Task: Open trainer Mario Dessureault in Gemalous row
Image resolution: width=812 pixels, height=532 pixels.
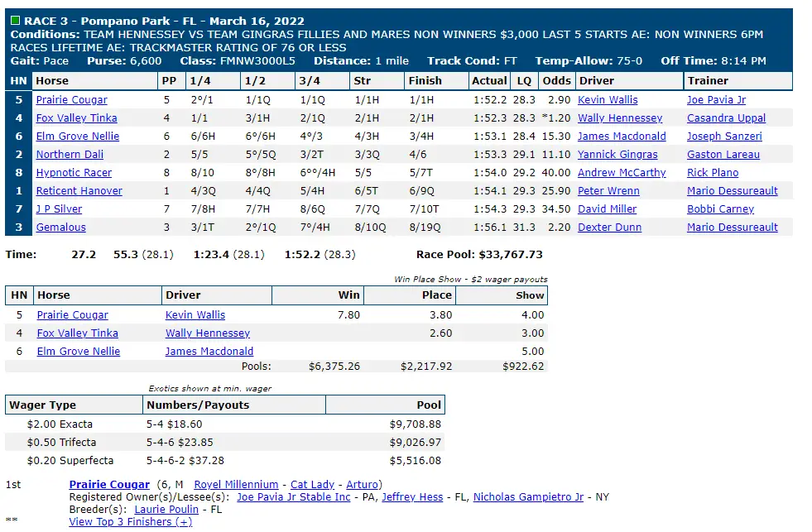Action: click(733, 227)
